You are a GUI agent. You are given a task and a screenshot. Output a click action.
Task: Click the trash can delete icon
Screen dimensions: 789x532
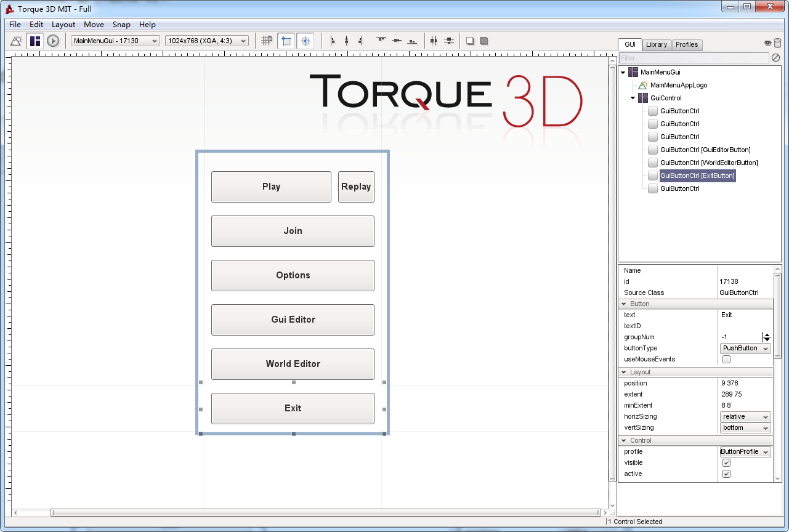pyautogui.click(x=777, y=43)
